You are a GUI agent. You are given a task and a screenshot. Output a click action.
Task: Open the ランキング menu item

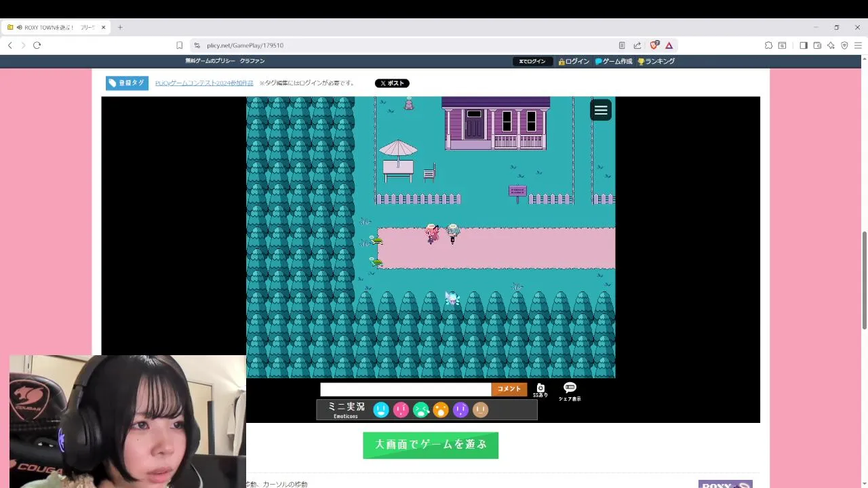(x=656, y=61)
